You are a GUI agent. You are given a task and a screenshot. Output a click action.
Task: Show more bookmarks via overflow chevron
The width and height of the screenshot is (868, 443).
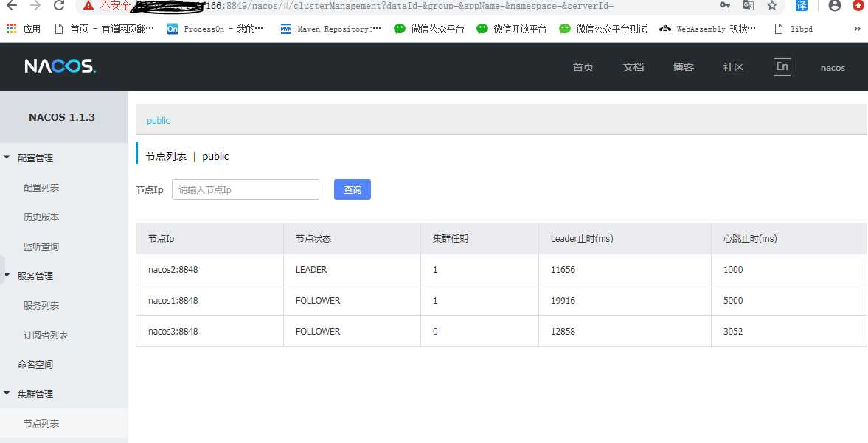point(858,29)
